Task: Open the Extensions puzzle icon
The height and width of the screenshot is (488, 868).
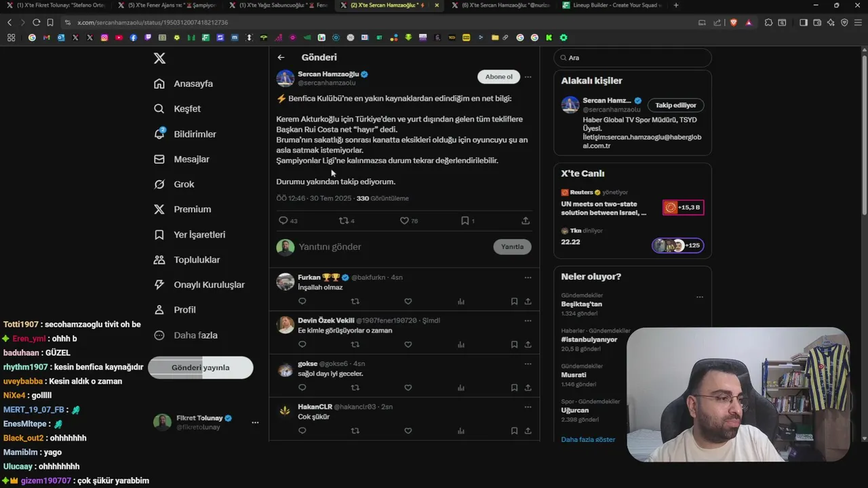Action: point(768,22)
